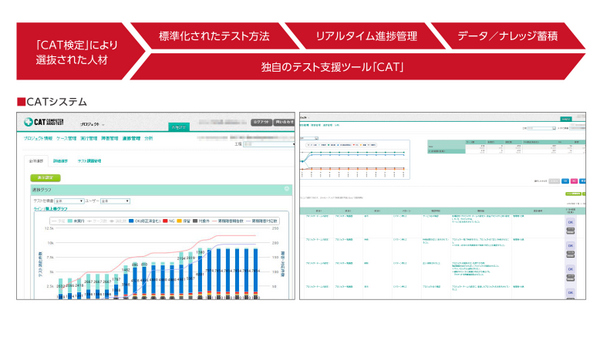Toggle the orange 保留 legend marker
This screenshot has height=361, width=600.
coord(179,221)
